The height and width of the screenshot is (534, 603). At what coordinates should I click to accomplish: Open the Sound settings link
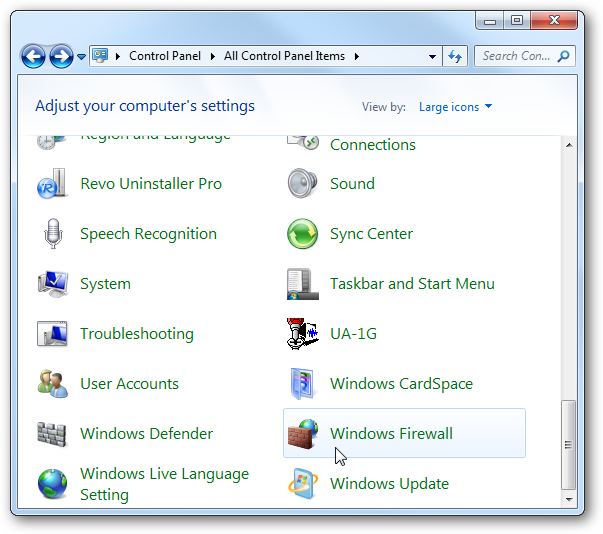(x=352, y=184)
